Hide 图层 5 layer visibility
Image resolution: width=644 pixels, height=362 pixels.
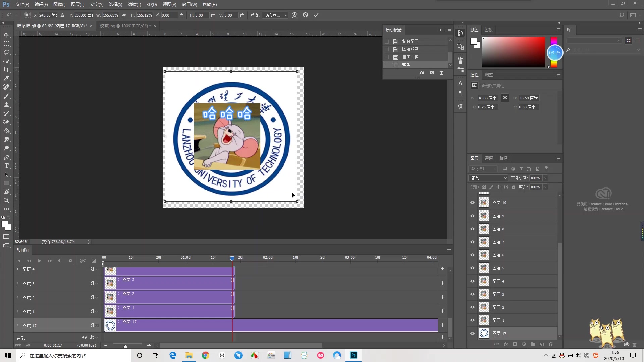(x=472, y=268)
